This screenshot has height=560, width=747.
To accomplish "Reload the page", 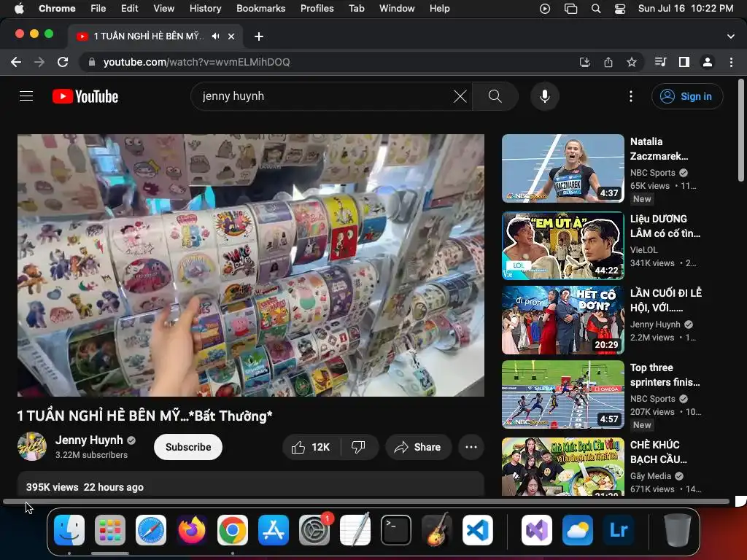I will click(x=63, y=62).
